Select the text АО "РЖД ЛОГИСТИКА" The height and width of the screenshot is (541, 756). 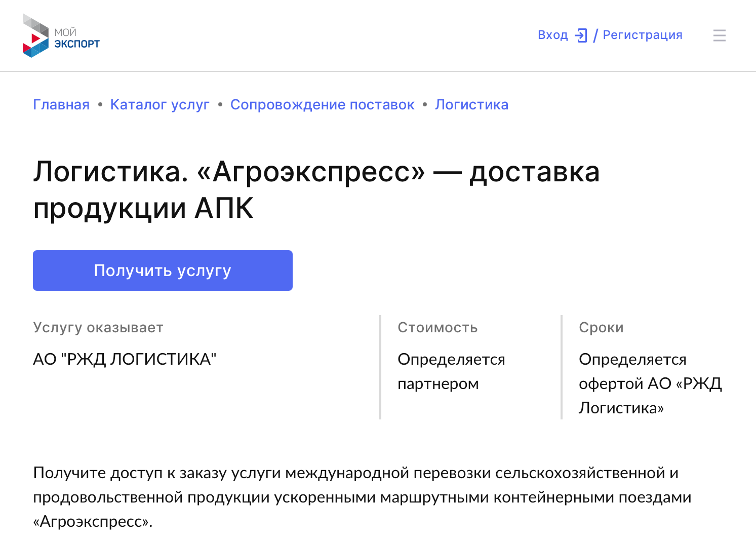pos(125,359)
